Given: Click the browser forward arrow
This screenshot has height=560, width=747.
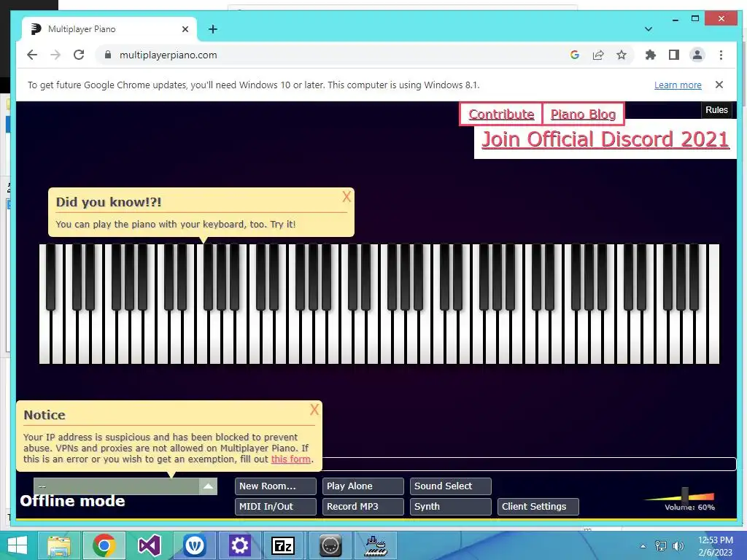Looking at the screenshot, I should (55, 55).
